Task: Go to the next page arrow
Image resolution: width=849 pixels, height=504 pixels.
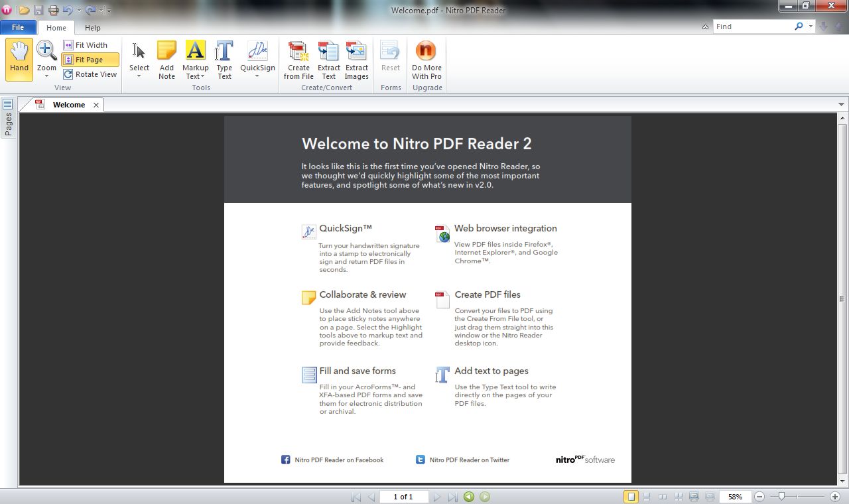Action: 436,497
